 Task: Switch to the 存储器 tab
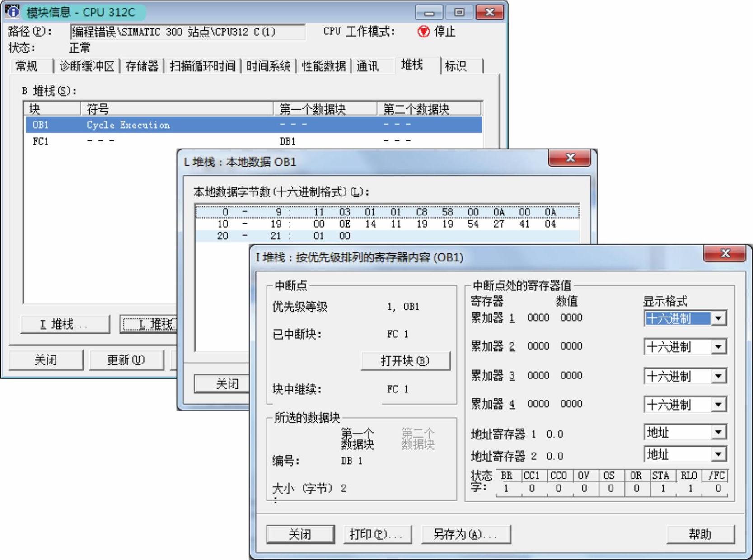[x=142, y=66]
